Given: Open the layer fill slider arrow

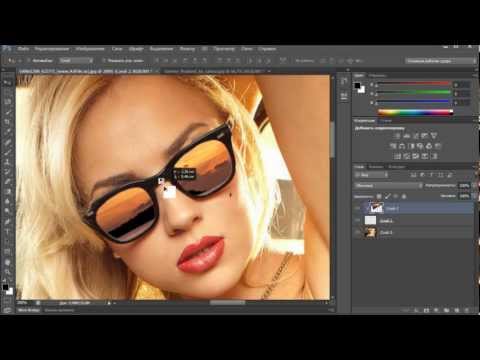Looking at the screenshot, I should pos(474,196).
